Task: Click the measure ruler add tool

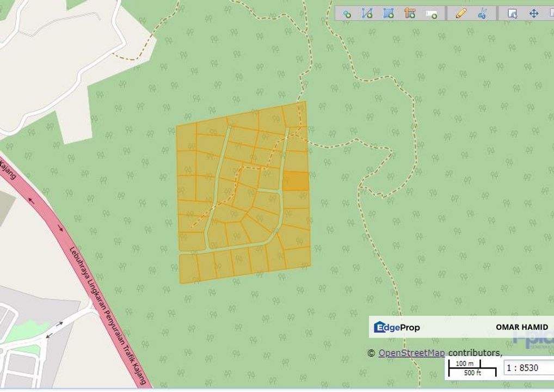Action: [410, 14]
